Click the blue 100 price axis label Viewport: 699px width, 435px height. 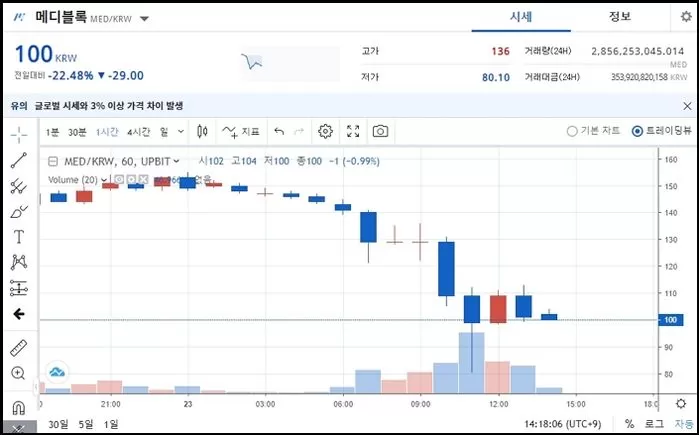pyautogui.click(x=670, y=320)
